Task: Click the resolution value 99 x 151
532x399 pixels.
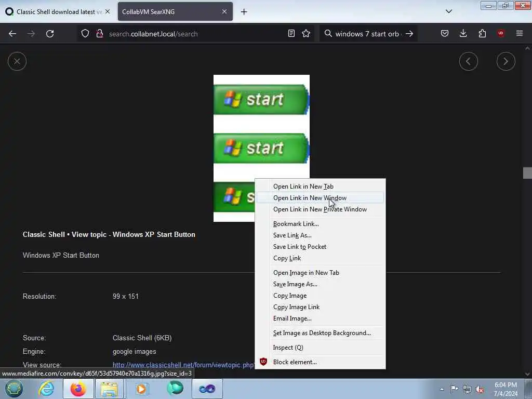Action: coord(126,296)
